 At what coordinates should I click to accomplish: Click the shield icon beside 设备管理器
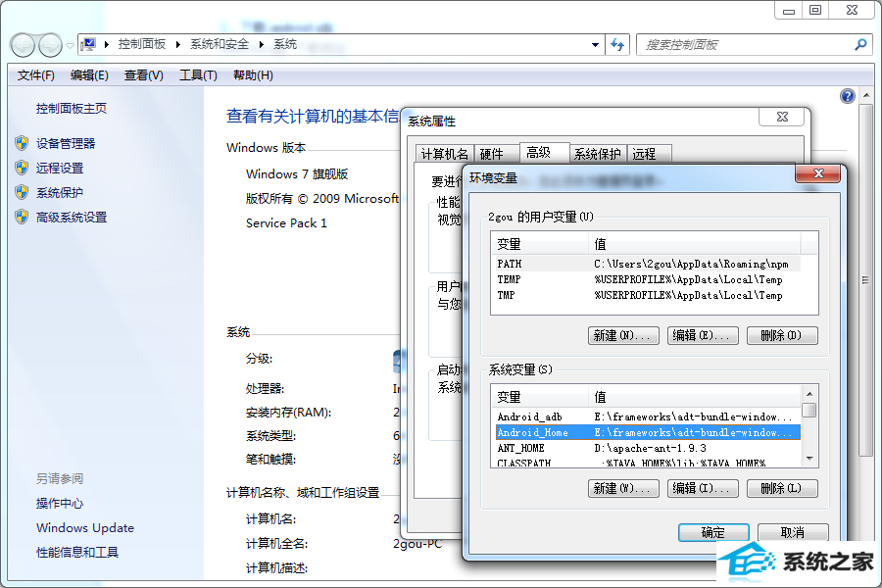click(x=22, y=143)
